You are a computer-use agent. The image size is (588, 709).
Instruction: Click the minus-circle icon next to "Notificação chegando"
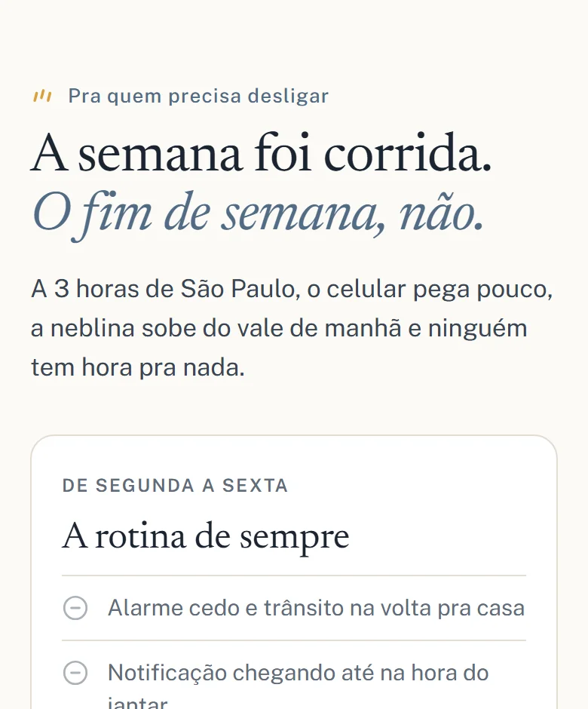(75, 672)
